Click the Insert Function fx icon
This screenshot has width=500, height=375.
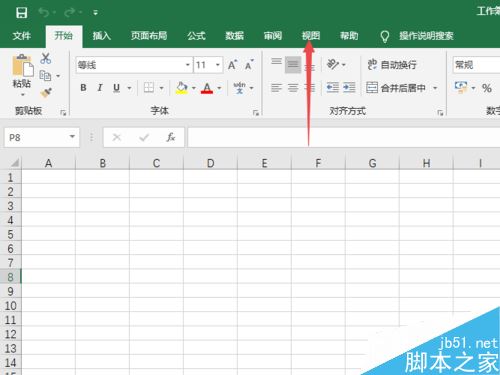171,137
